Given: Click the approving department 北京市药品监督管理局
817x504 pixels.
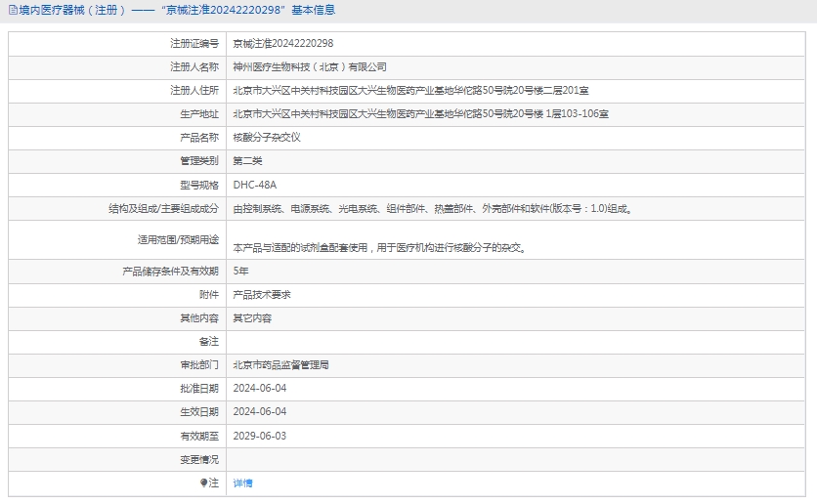Looking at the screenshot, I should click(x=280, y=364).
